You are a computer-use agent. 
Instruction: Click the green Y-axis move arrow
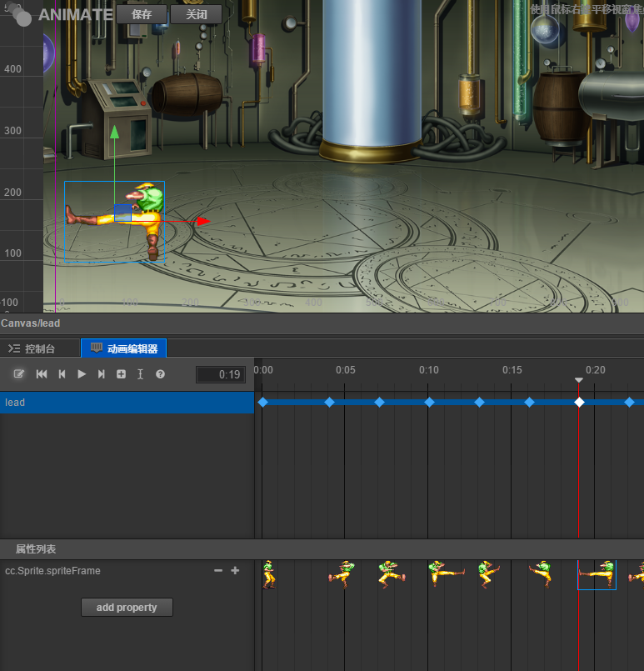point(114,132)
